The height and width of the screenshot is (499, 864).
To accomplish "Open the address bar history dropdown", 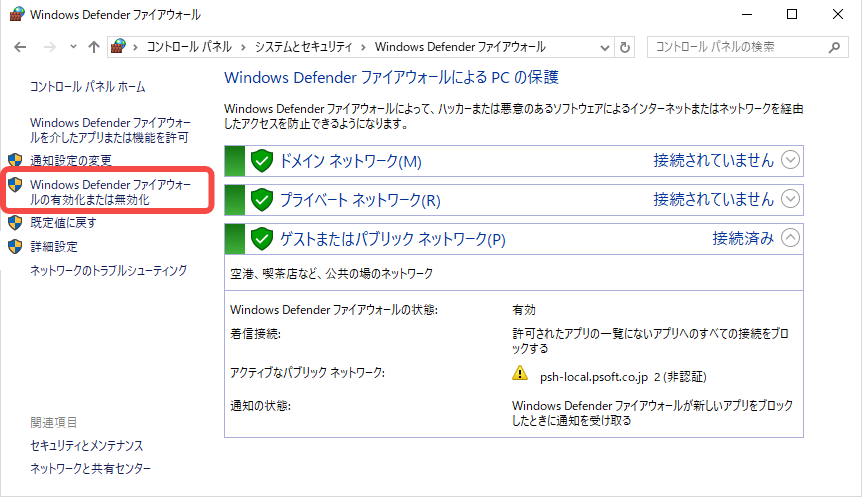I will point(604,47).
